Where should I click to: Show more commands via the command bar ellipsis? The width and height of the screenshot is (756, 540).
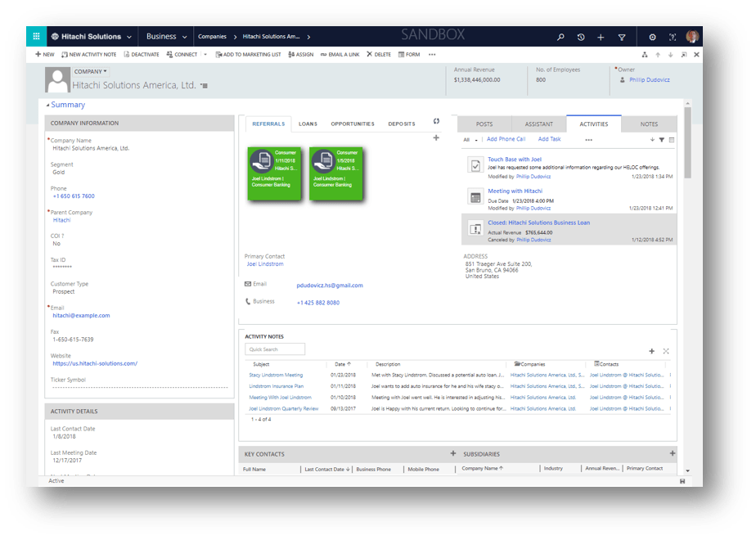[x=432, y=55]
